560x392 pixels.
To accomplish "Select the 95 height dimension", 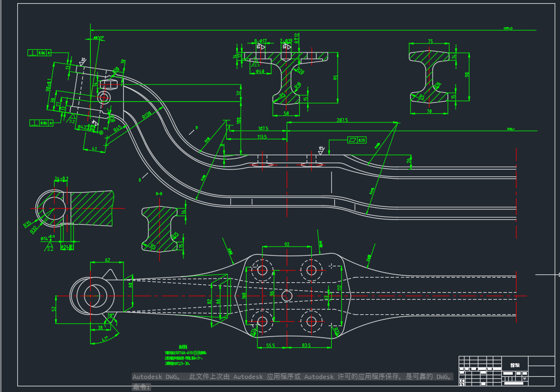I will [335, 78].
